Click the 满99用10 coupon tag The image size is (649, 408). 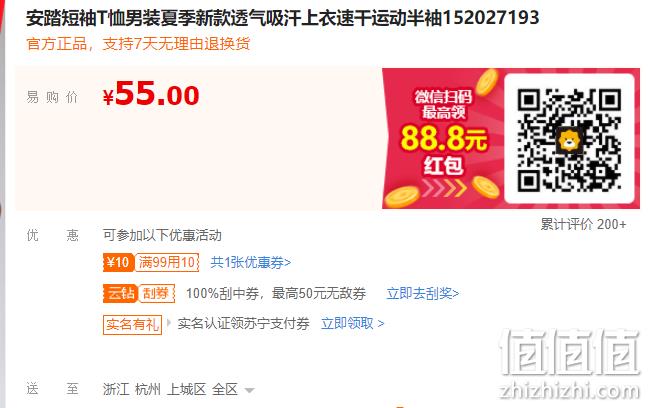pos(166,262)
